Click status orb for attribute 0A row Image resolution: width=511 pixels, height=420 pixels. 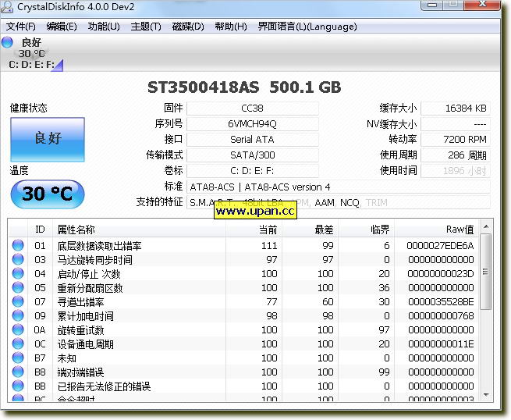tap(18, 329)
